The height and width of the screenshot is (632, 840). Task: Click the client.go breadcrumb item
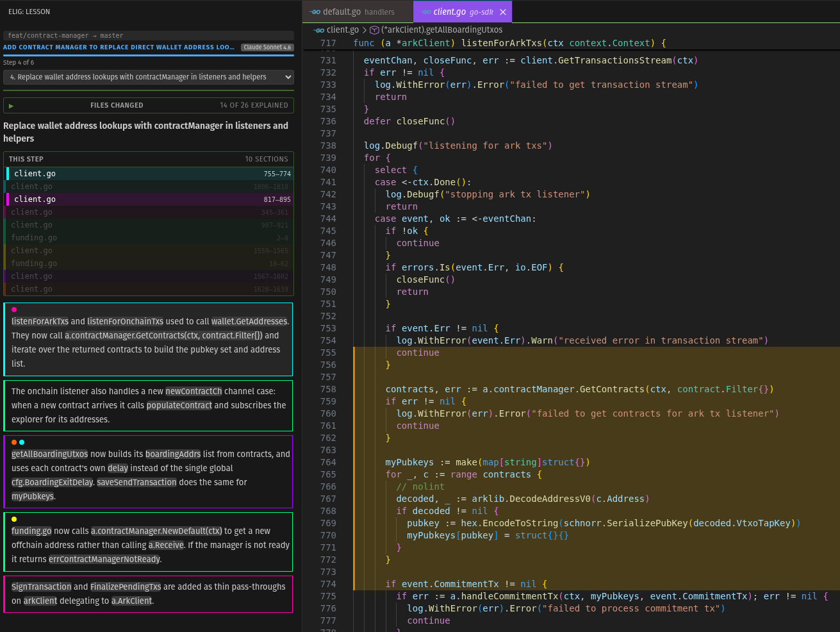(x=342, y=29)
